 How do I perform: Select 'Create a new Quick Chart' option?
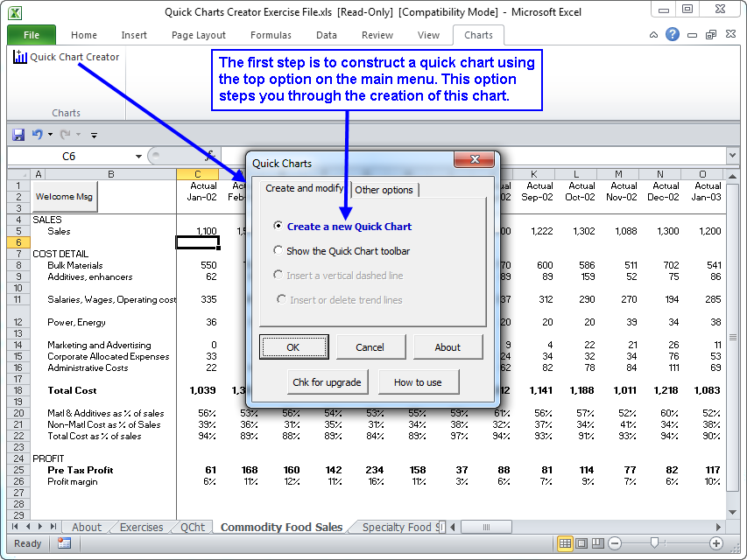pos(278,226)
